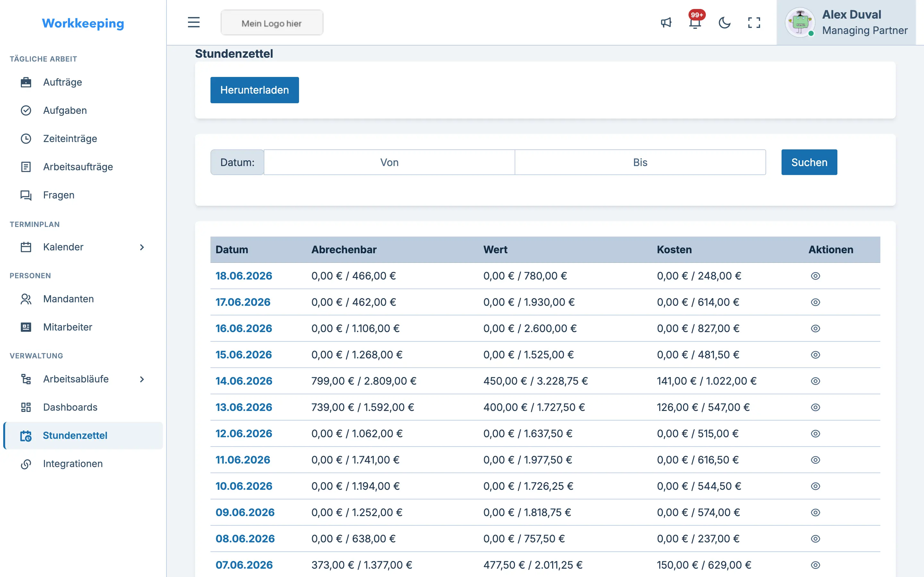Open the announcements megaphone icon

(x=666, y=22)
